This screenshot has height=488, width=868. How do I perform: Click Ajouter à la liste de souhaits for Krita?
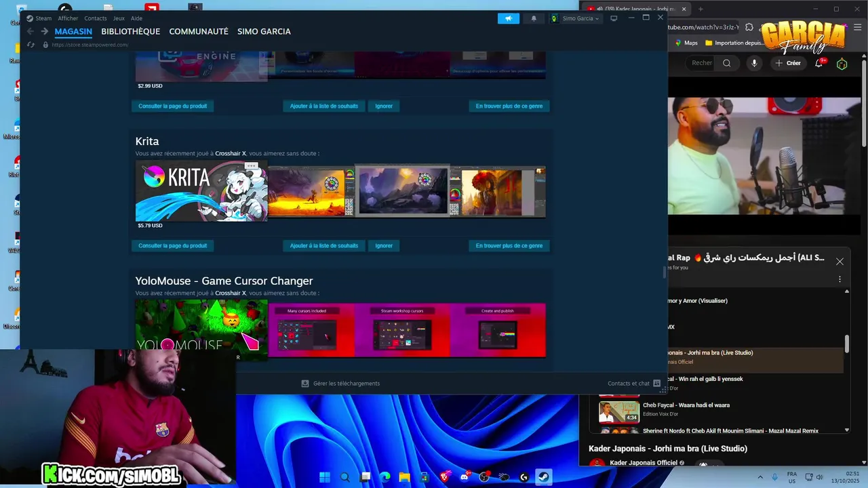pyautogui.click(x=324, y=245)
